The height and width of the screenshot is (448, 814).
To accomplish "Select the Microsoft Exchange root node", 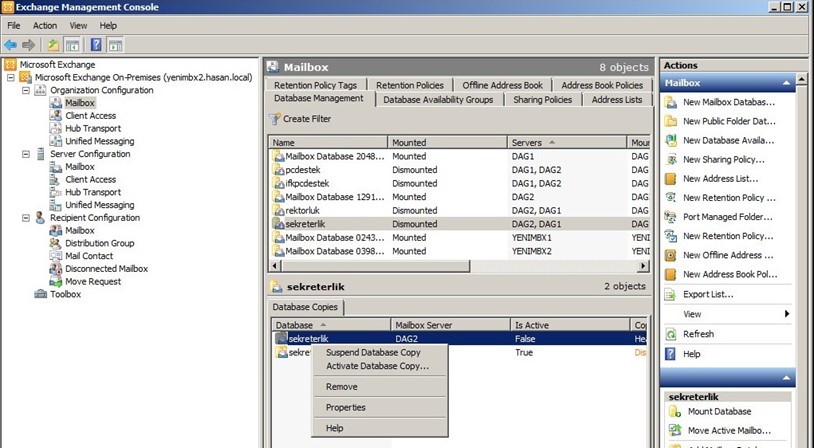I will click(57, 65).
